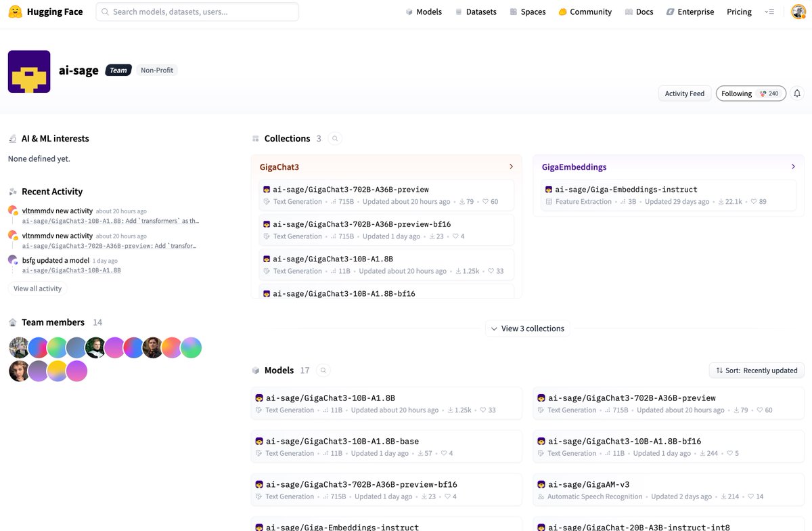Open the Spaces navigation tab
The height and width of the screenshot is (531, 812).
[528, 12]
